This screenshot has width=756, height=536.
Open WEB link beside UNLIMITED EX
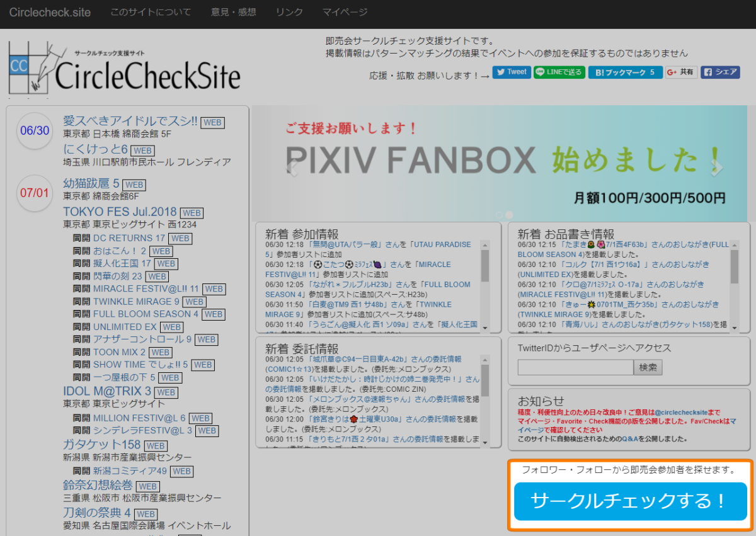pyautogui.click(x=171, y=327)
